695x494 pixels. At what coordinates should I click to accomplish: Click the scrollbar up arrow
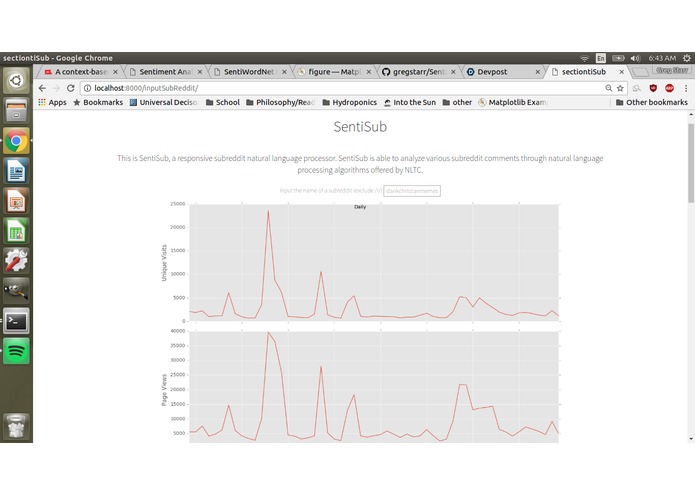[691, 114]
